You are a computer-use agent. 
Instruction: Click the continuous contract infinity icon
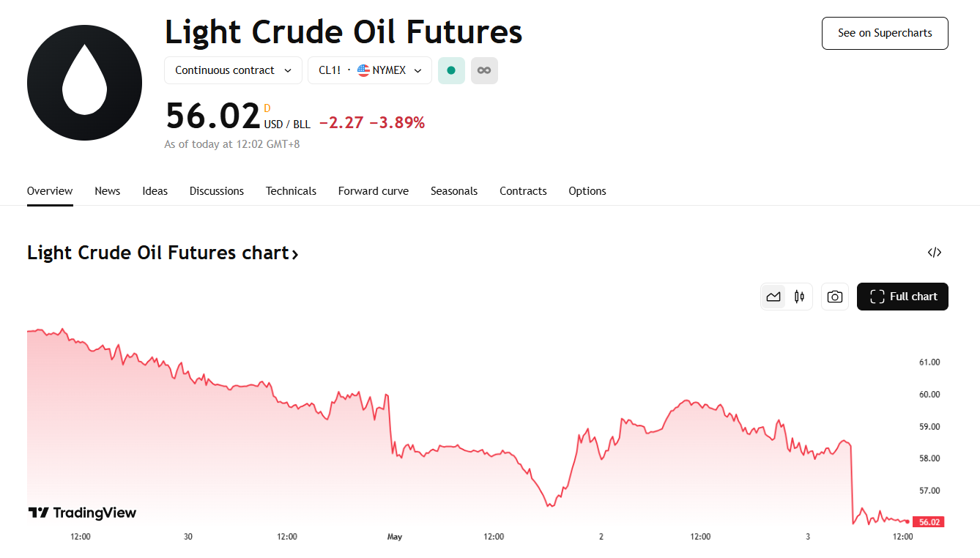(484, 70)
